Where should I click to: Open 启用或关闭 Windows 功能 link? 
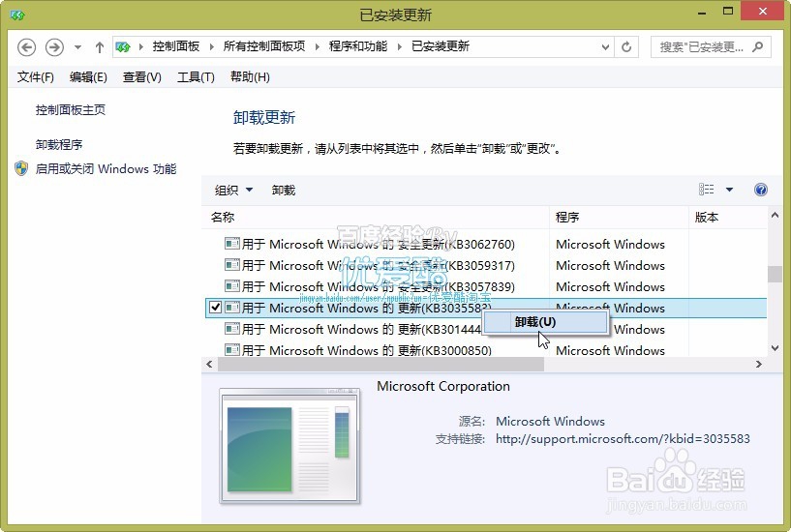[x=106, y=168]
